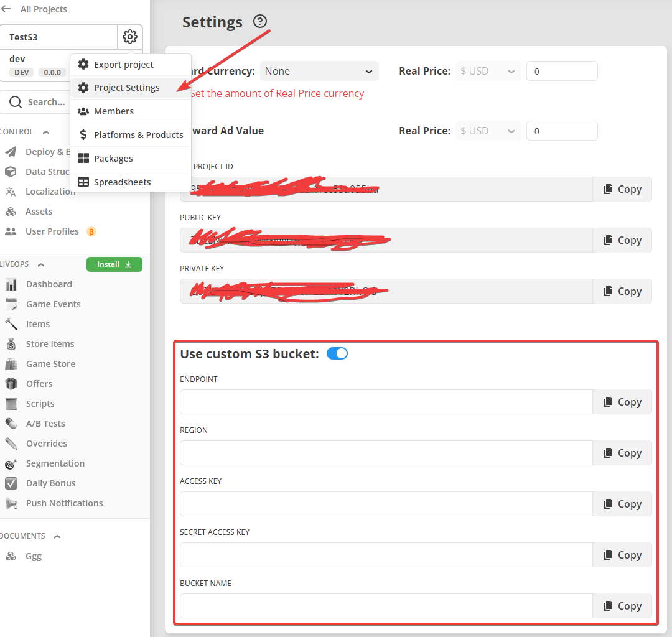The width and height of the screenshot is (672, 637).
Task: Click the Settings help question mark icon
Action: tap(260, 22)
